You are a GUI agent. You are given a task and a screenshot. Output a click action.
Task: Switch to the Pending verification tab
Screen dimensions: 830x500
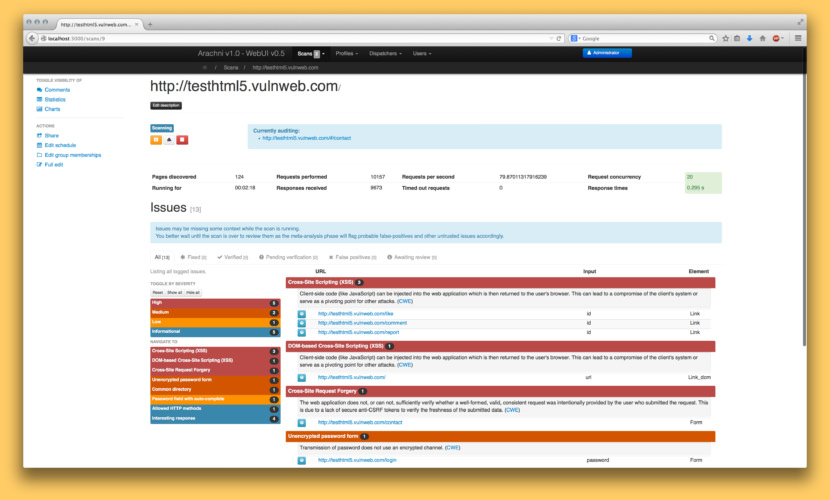click(288, 257)
